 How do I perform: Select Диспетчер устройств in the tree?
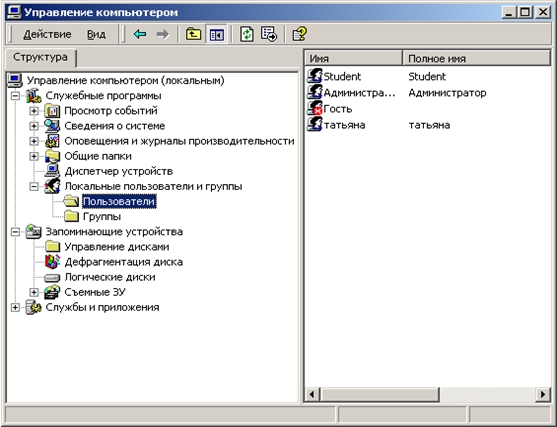point(119,171)
